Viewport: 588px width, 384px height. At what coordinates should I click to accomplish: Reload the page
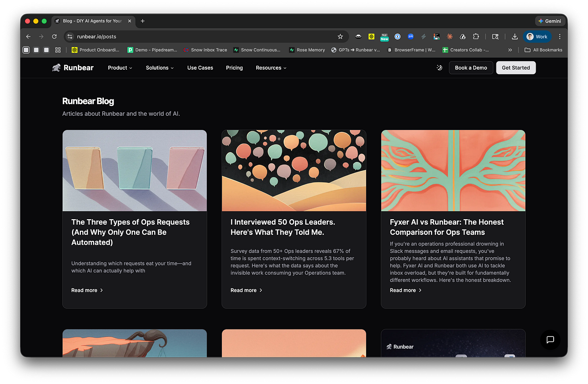54,36
